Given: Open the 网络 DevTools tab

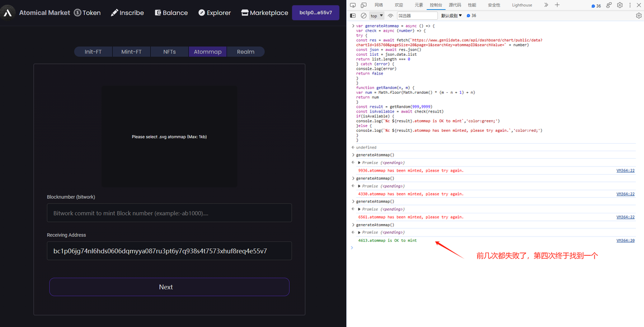Looking at the screenshot, I should 379,5.
